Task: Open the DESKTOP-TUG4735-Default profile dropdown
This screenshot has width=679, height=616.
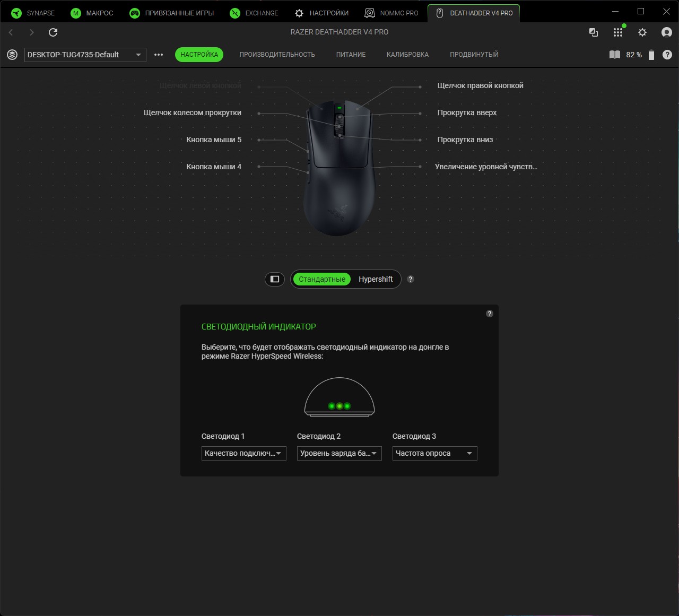Action: pos(85,55)
